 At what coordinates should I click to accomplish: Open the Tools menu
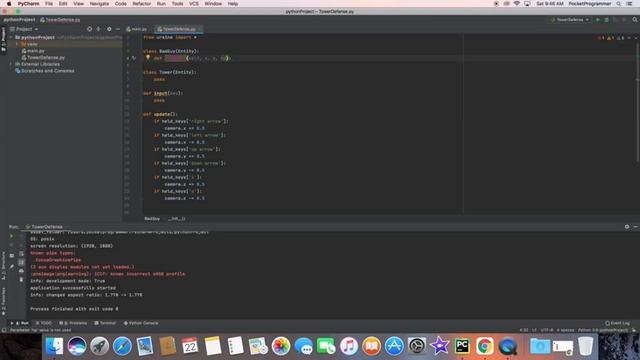[x=177, y=4]
